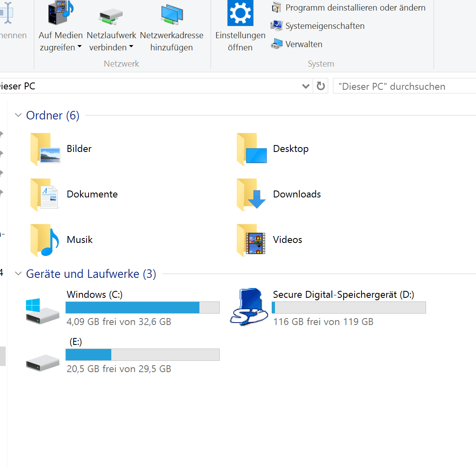Viewport: 476px width, 468px height.
Task: Click the Windows (C:) drive name
Action: 95,295
